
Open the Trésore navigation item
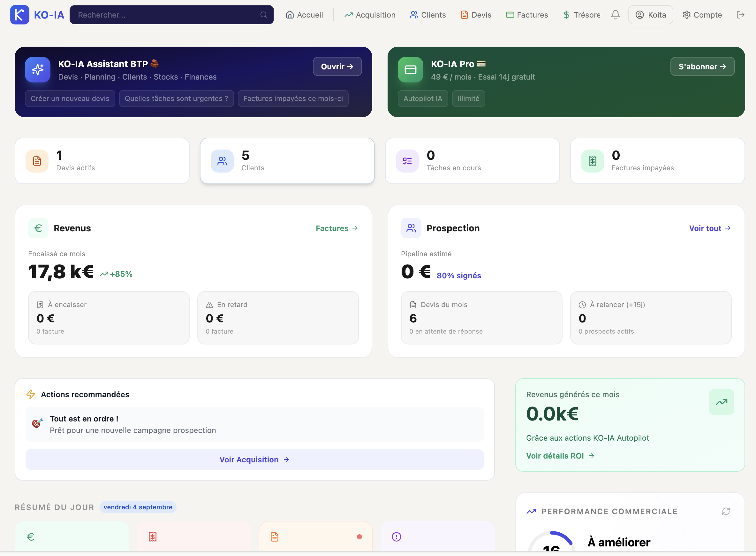[582, 15]
